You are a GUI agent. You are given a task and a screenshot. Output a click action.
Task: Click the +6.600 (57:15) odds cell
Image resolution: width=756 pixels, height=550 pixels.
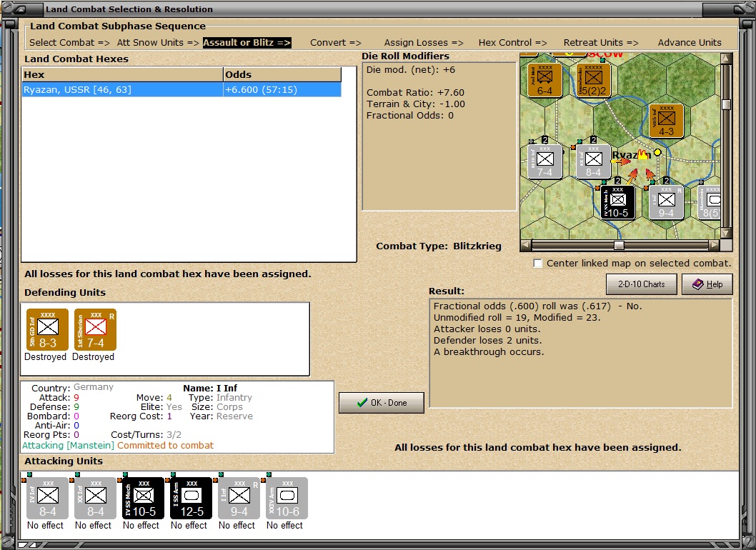(x=282, y=90)
